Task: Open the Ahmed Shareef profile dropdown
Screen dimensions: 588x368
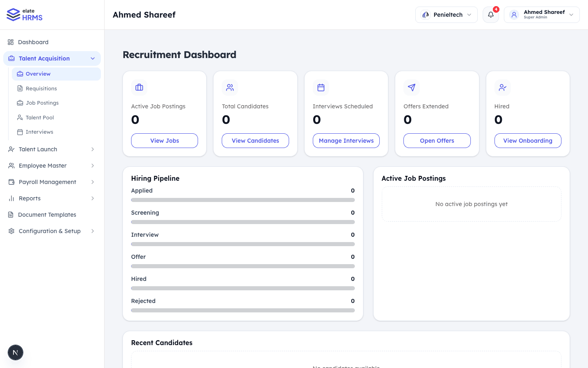Action: pos(541,14)
